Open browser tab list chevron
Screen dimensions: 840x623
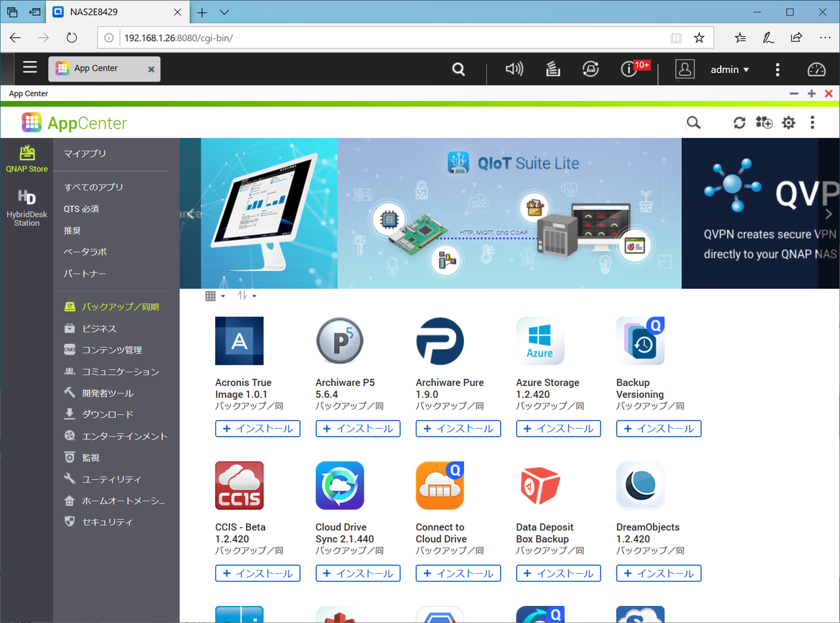point(224,12)
